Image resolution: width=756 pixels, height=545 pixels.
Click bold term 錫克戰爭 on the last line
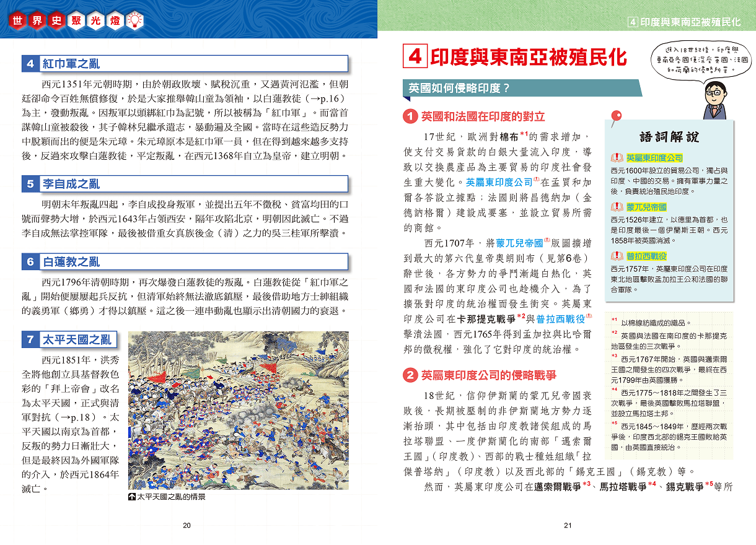(x=685, y=487)
